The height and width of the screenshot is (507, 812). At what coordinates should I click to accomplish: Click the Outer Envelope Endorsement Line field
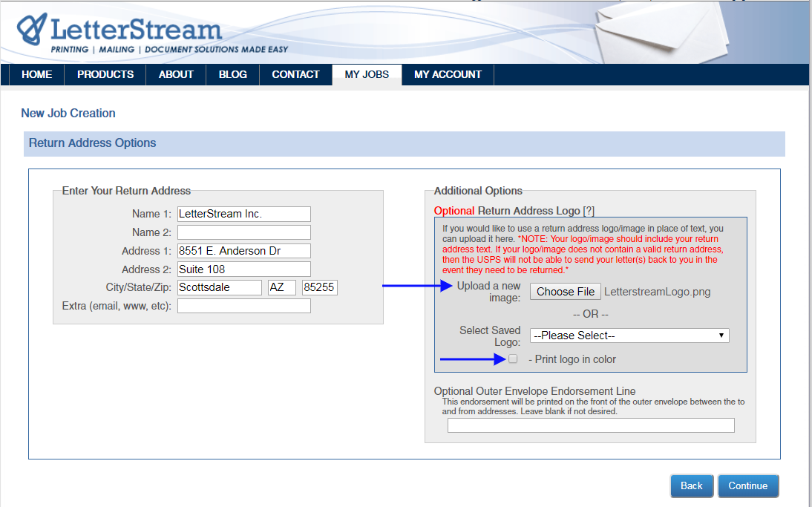click(590, 425)
